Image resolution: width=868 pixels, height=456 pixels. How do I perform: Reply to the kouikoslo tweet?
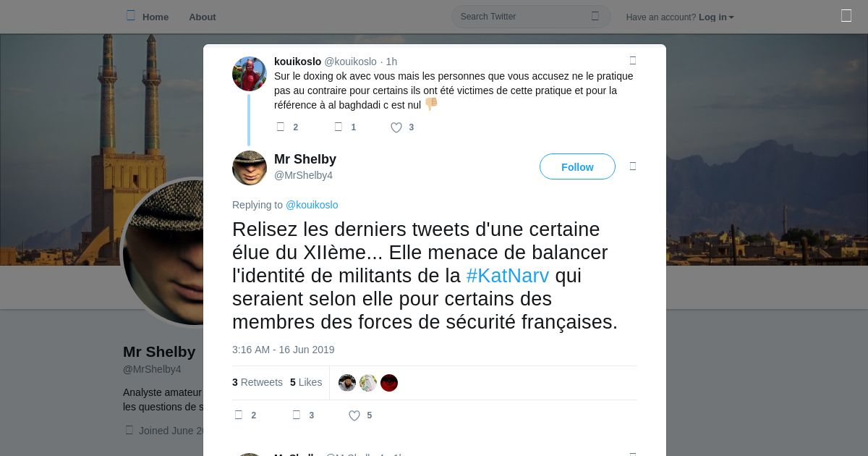point(281,127)
